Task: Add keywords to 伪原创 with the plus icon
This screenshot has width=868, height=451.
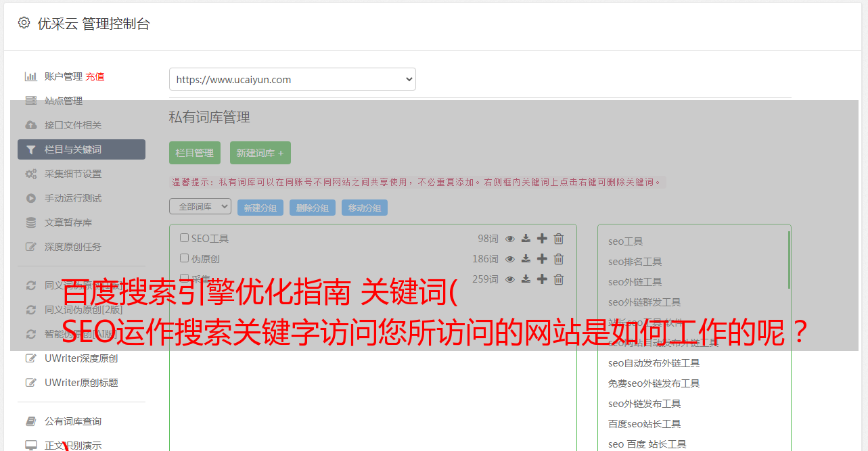Action: (542, 259)
